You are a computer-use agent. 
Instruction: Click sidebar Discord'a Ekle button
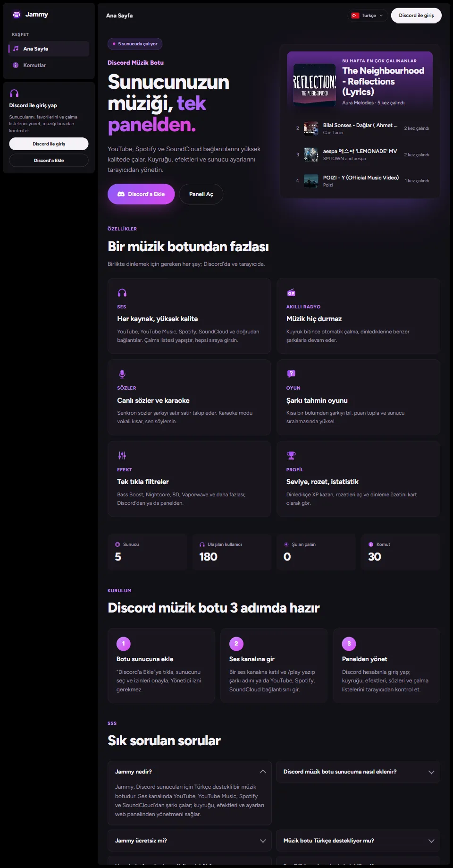49,161
